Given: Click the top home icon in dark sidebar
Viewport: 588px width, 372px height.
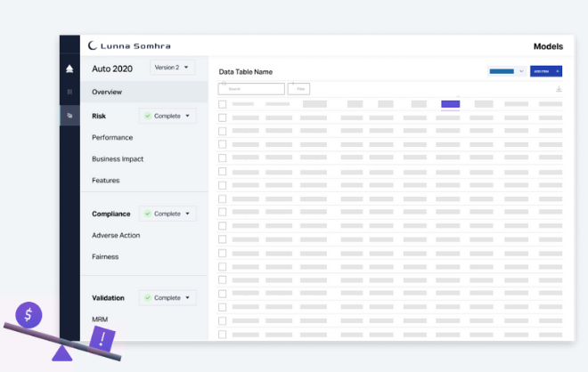Looking at the screenshot, I should coord(69,69).
